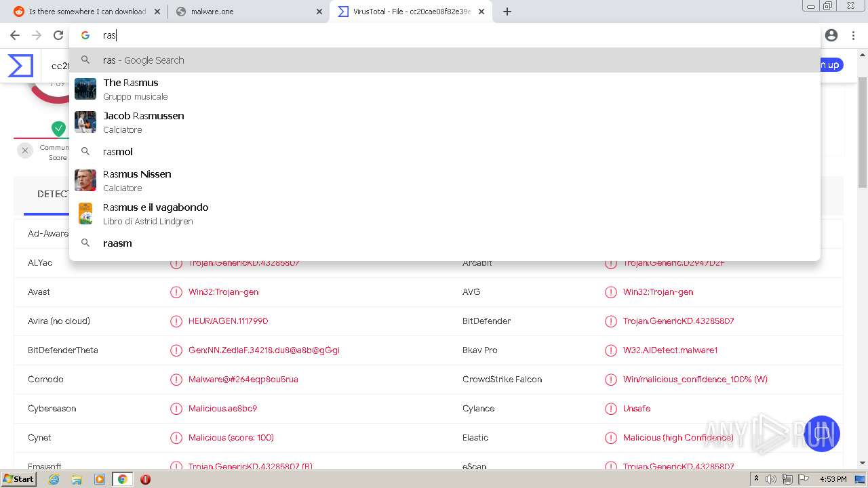Click CrowdStrike Falcon alert icon
This screenshot has height=488, width=868.
pyautogui.click(x=610, y=380)
